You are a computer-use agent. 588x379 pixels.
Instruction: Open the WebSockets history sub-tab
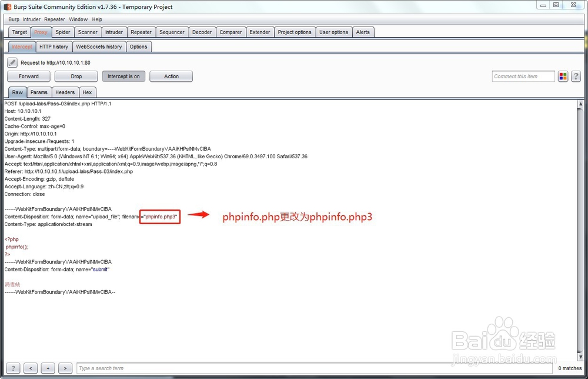click(x=99, y=47)
